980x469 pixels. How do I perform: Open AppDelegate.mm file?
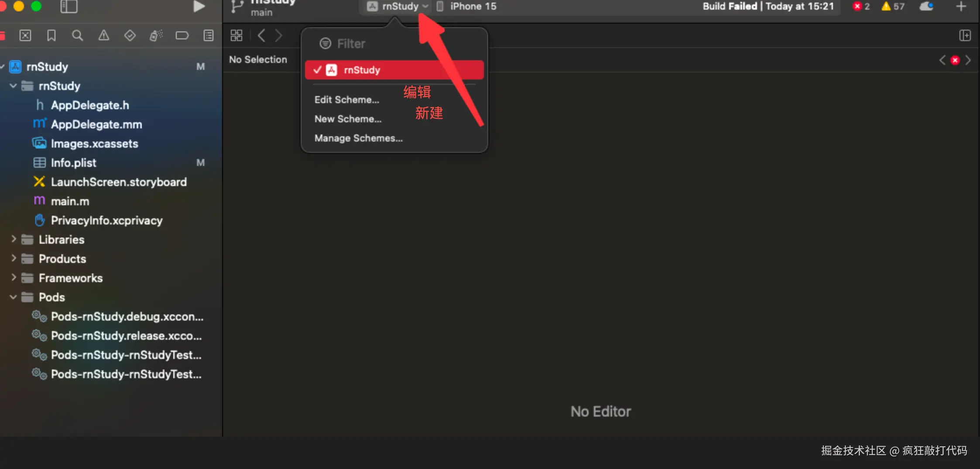tap(96, 124)
